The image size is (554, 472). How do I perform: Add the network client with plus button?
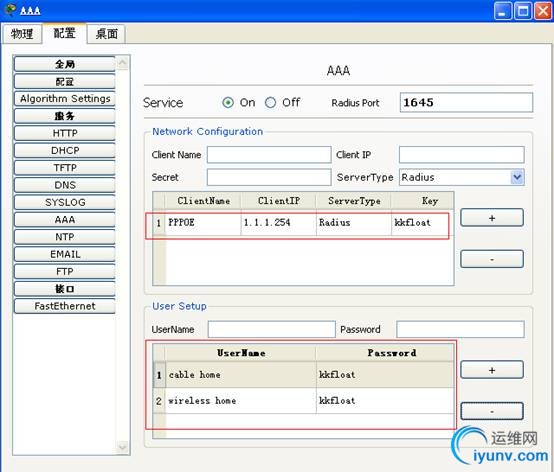[x=491, y=218]
